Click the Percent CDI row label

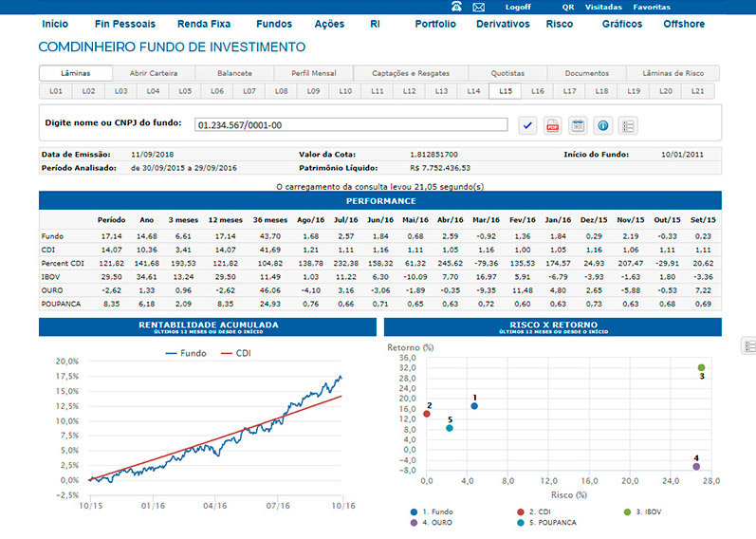(63, 264)
